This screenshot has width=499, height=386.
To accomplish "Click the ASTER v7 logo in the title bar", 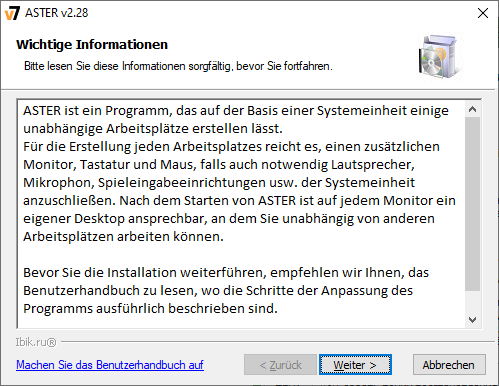I will pos(12,13).
